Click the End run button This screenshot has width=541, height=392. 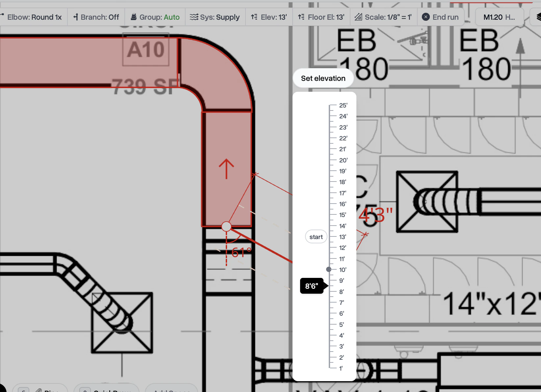coord(441,17)
